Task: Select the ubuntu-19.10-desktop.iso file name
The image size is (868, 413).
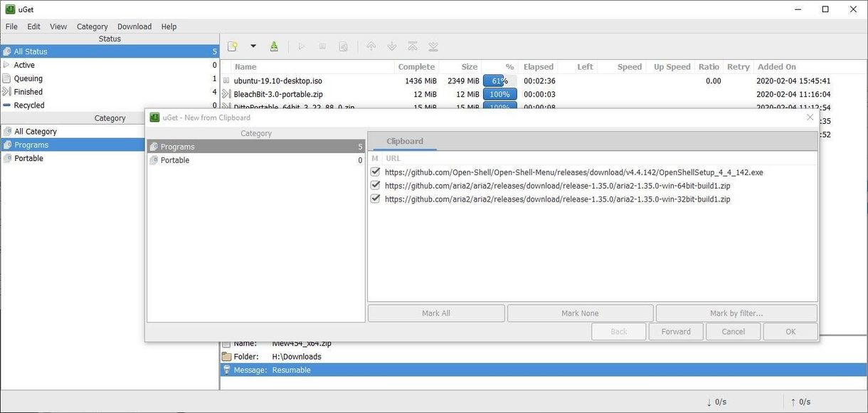Action: pos(278,81)
